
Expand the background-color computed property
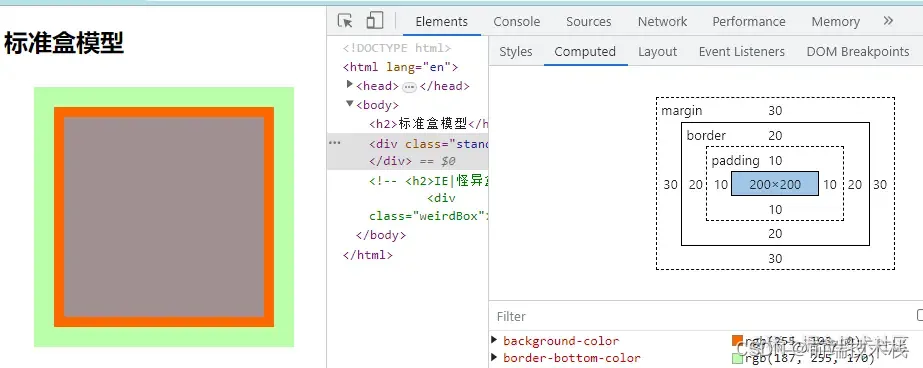[494, 340]
